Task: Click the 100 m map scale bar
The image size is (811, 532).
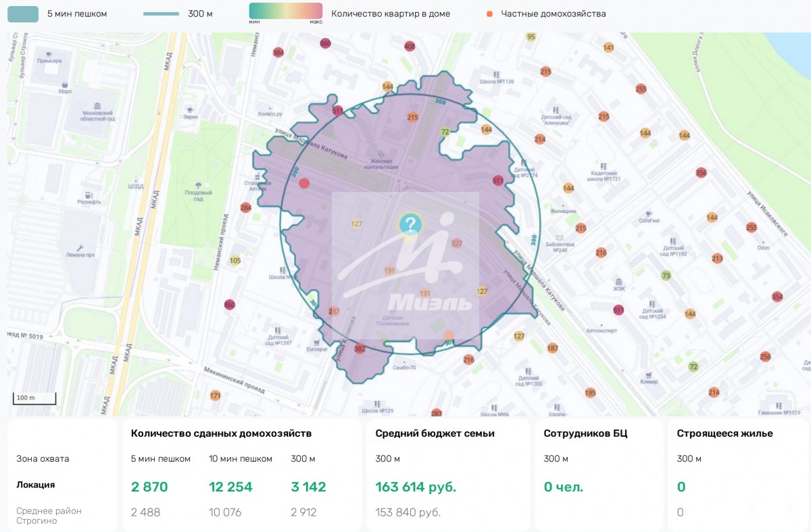Action: (33, 400)
